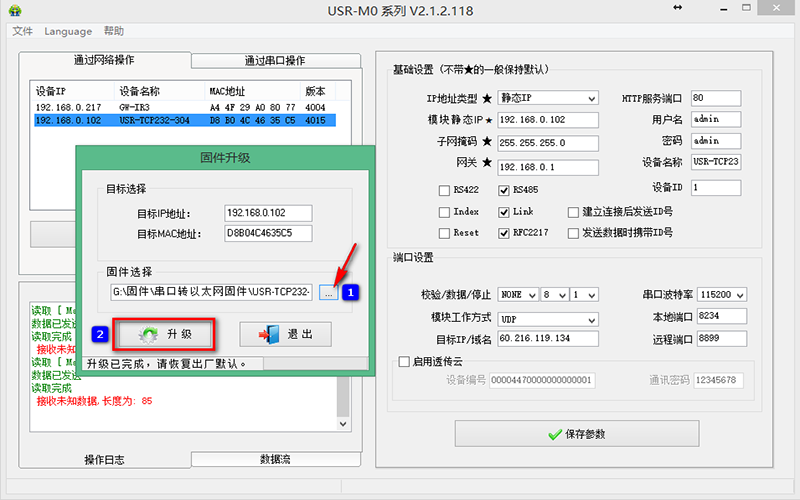Uncheck the RFC2217 option
Image resolution: width=800 pixels, height=500 pixels.
[x=504, y=232]
